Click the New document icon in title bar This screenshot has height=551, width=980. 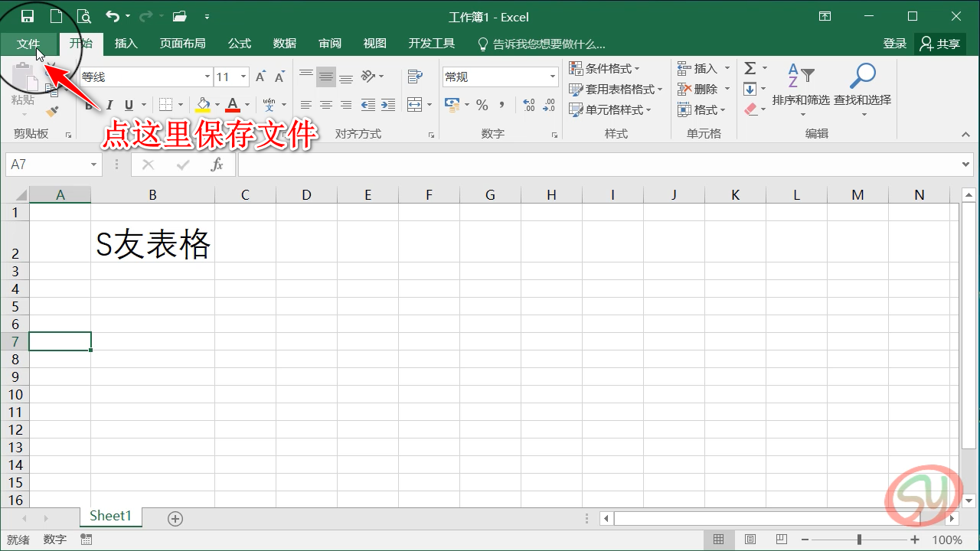coord(56,16)
